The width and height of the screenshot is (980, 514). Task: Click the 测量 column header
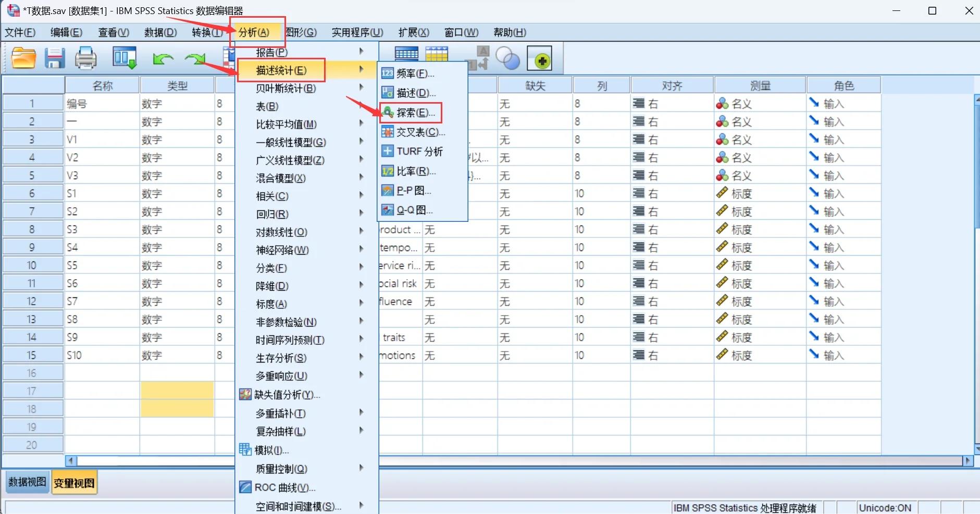[x=760, y=85]
